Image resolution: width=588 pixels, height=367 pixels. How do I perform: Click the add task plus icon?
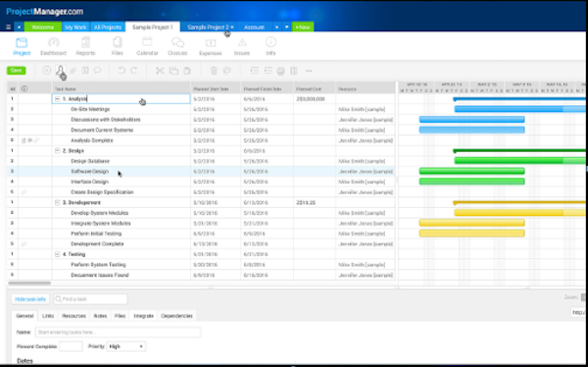pos(46,71)
